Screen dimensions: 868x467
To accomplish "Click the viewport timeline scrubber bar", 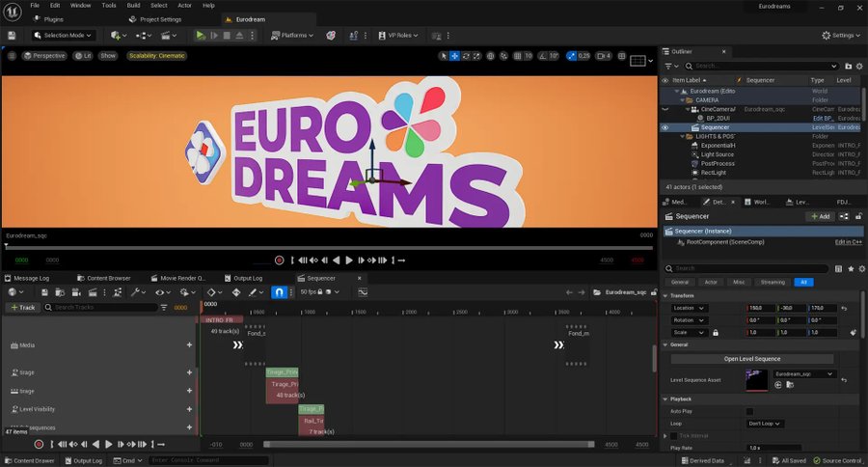I will (328, 246).
